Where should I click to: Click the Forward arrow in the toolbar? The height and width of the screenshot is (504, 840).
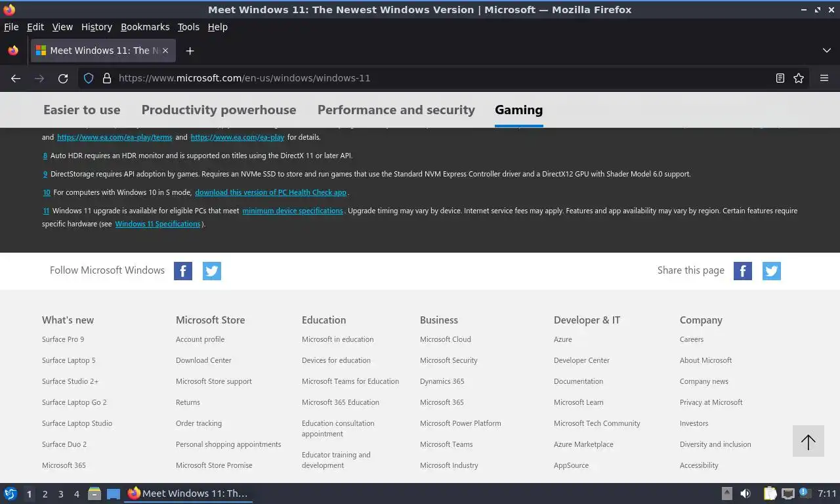[x=39, y=78]
